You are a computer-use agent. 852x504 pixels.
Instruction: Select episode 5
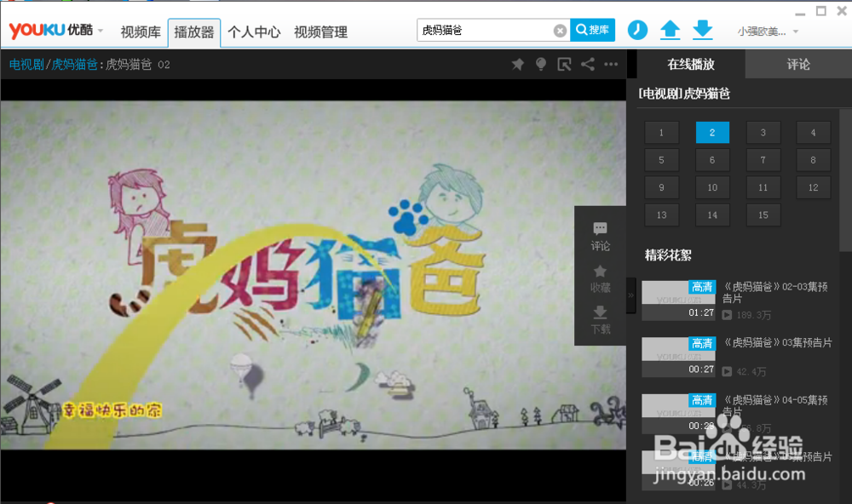pyautogui.click(x=661, y=160)
